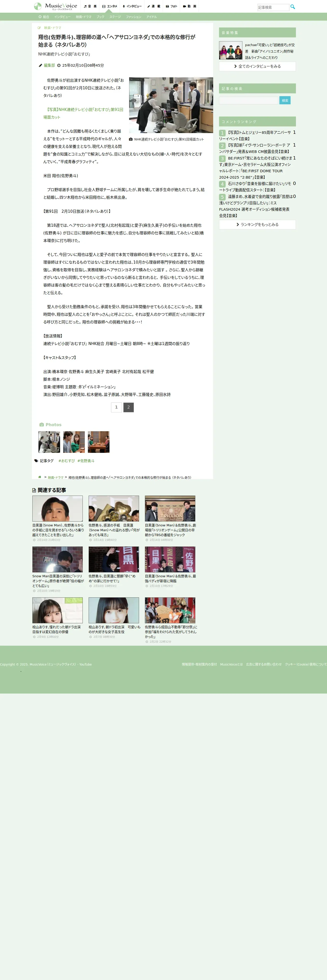Open the second Photos thumbnail

coord(74,442)
